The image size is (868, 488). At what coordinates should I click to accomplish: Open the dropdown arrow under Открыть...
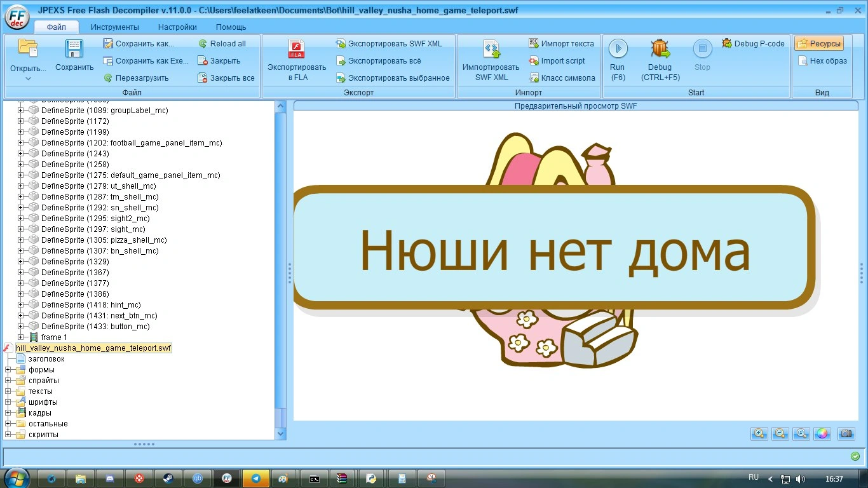(28, 79)
